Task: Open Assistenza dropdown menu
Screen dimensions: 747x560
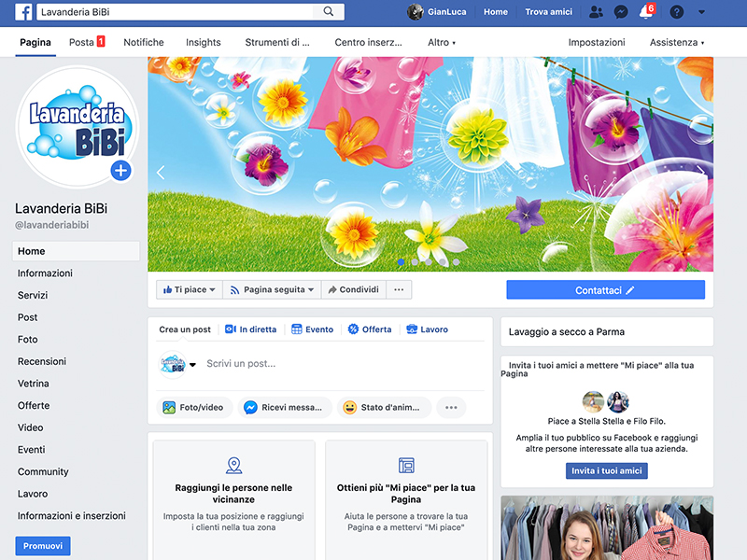Action: coord(676,42)
